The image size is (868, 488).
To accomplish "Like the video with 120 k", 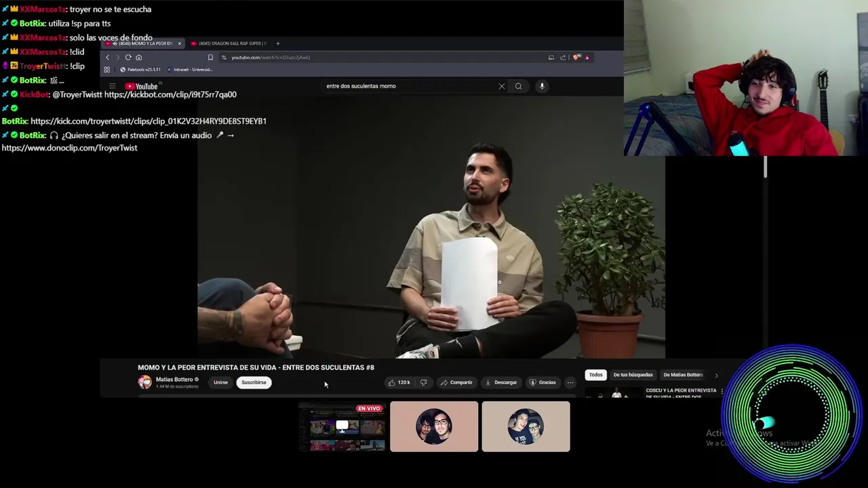I will [399, 382].
